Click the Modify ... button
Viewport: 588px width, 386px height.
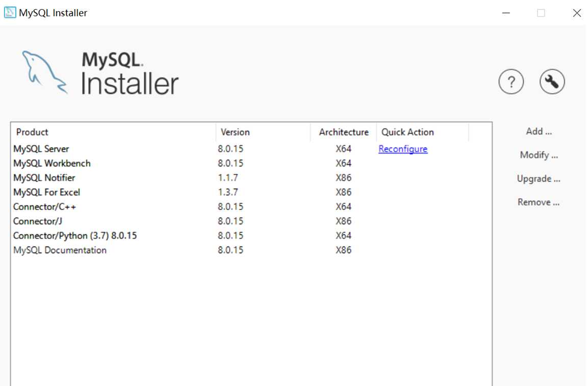539,155
